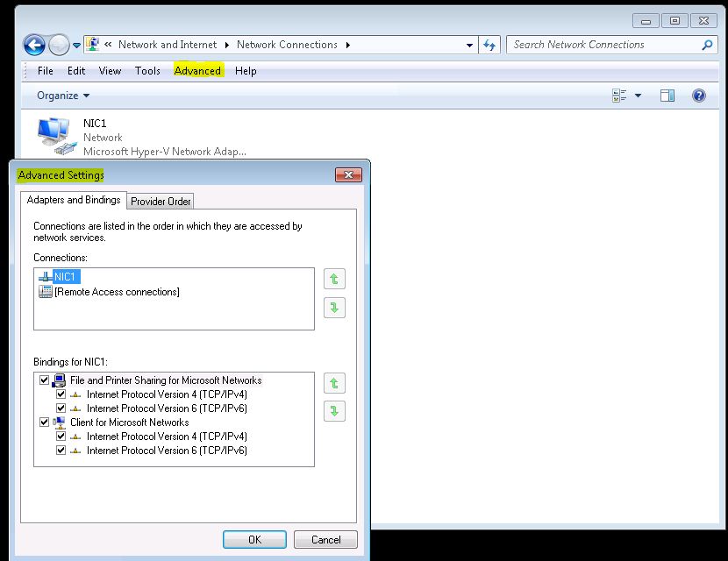728x561 pixels.
Task: Click the Network and Internet breadcrumb
Action: tap(168, 45)
